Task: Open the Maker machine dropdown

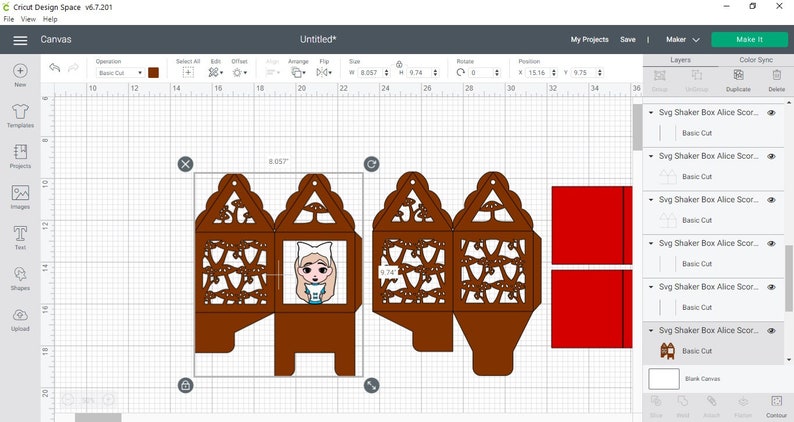Action: (683, 40)
